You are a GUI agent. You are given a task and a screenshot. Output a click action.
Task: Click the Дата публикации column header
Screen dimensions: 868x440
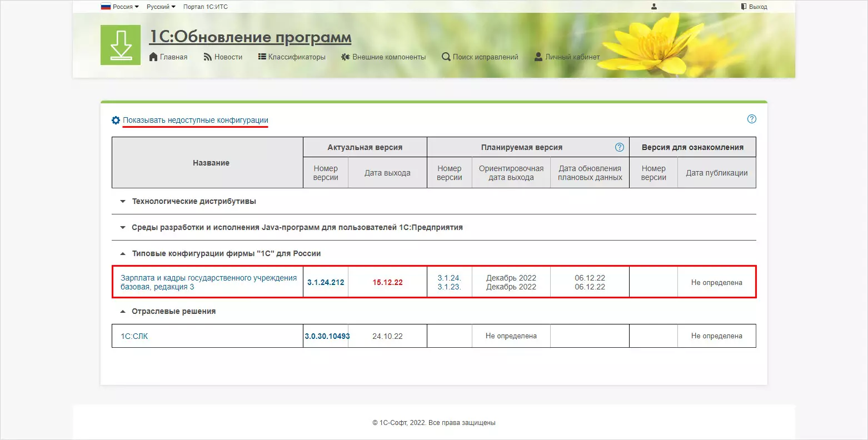tap(717, 173)
